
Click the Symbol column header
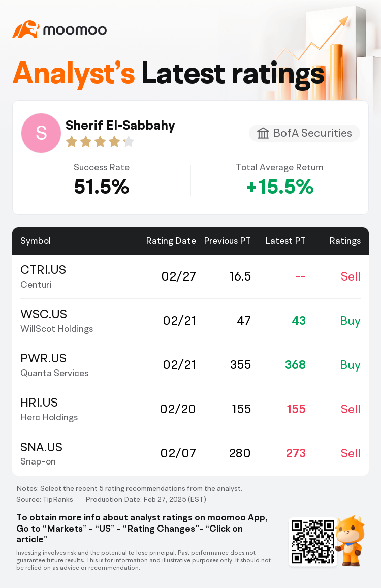(x=35, y=241)
